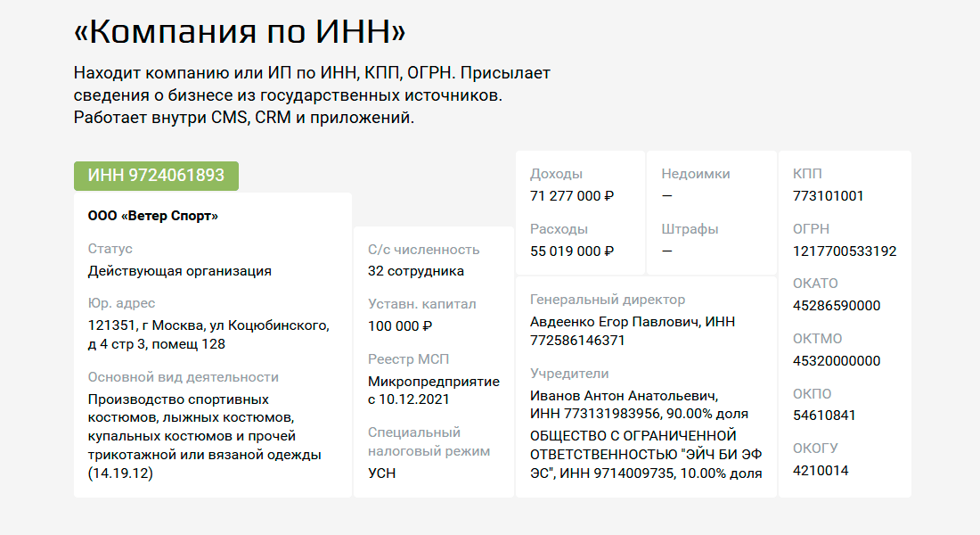Select the tax regime value УСН
Viewport: 980px width, 535px height.
coord(382,473)
